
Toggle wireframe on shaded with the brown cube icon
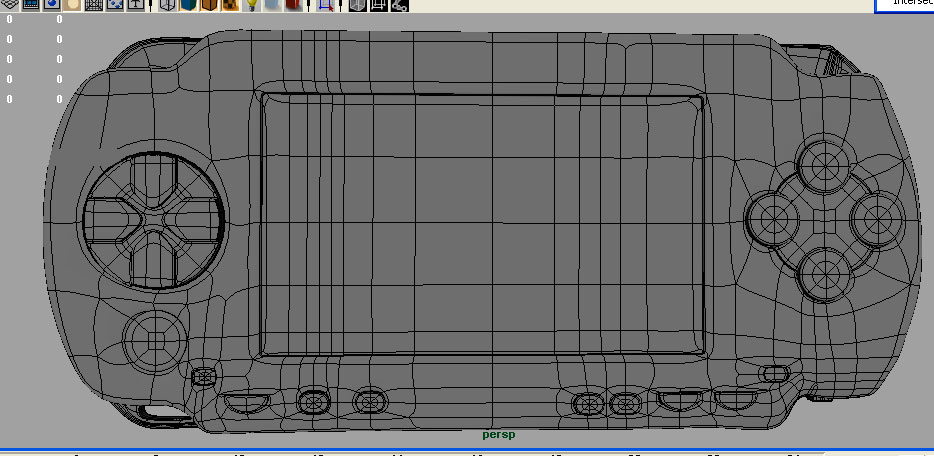(x=210, y=5)
